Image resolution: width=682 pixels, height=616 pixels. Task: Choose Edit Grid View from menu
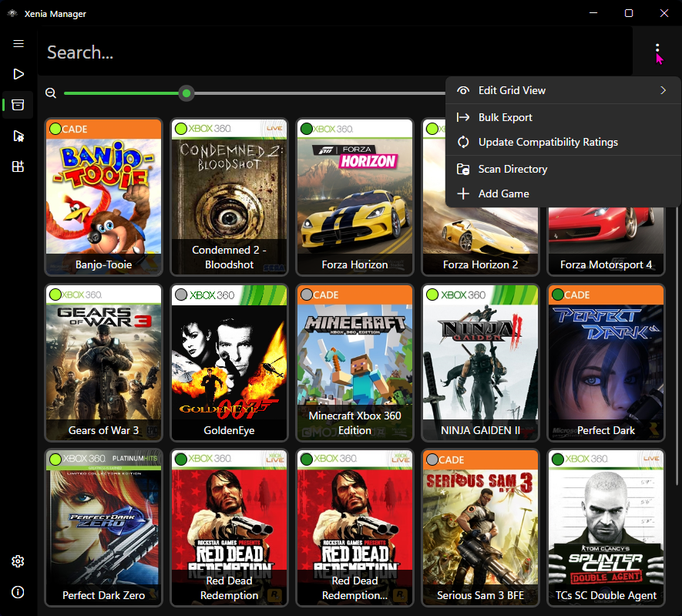[563, 90]
